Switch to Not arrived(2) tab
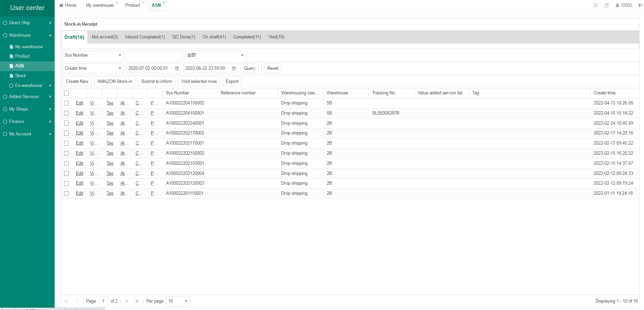Image resolution: width=644 pixels, height=310 pixels. point(105,37)
